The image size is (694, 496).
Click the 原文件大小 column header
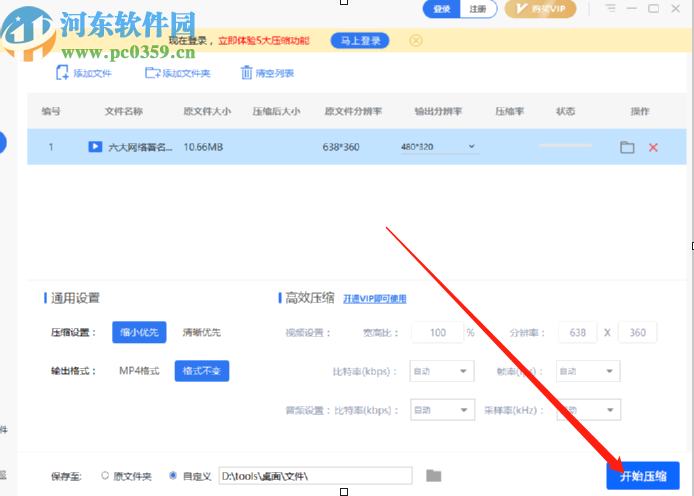207,111
